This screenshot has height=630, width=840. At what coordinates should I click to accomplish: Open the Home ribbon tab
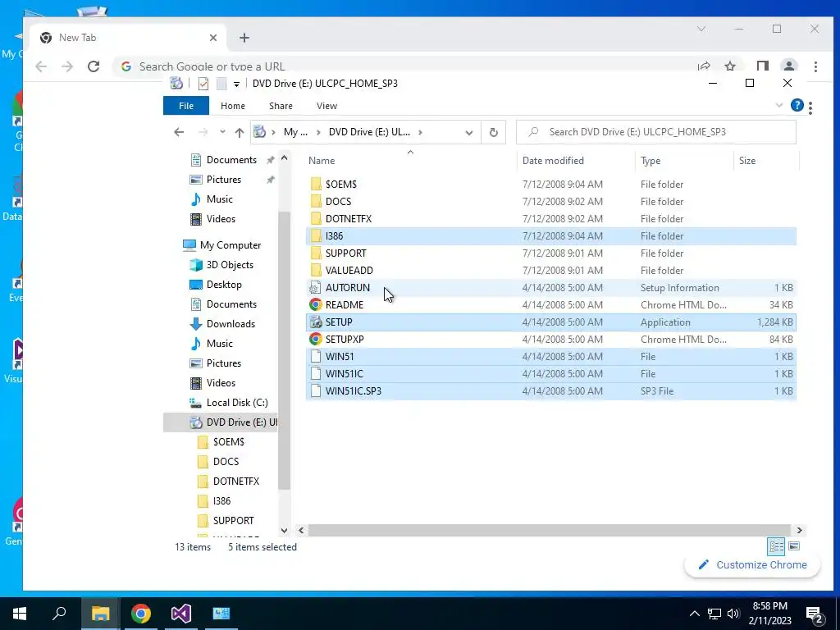point(232,106)
